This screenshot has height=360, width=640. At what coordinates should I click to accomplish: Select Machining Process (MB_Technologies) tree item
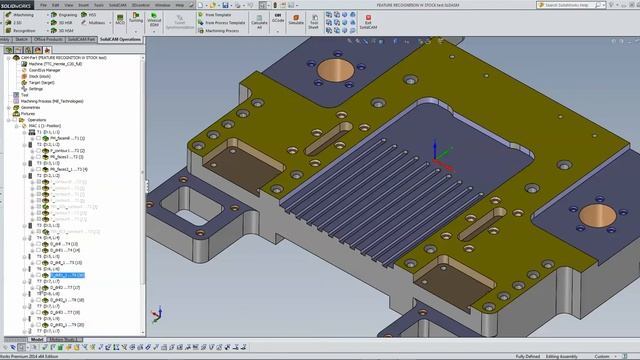48,101
